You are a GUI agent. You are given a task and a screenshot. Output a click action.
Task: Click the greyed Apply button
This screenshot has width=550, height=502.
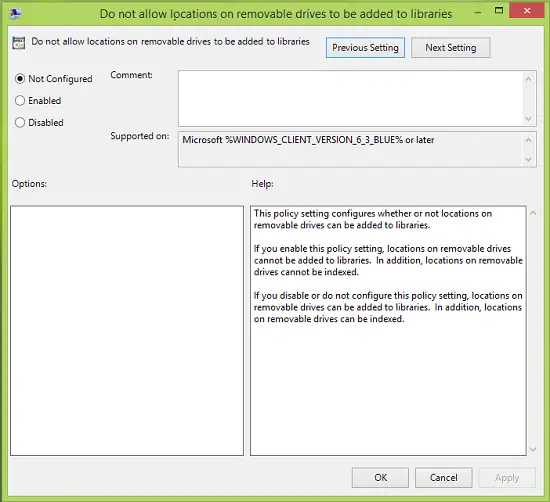tap(507, 477)
